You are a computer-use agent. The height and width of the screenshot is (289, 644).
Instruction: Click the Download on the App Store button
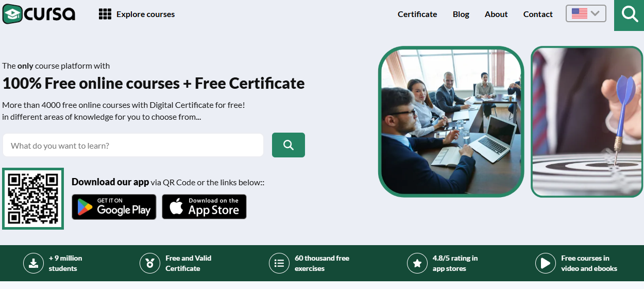pyautogui.click(x=204, y=206)
